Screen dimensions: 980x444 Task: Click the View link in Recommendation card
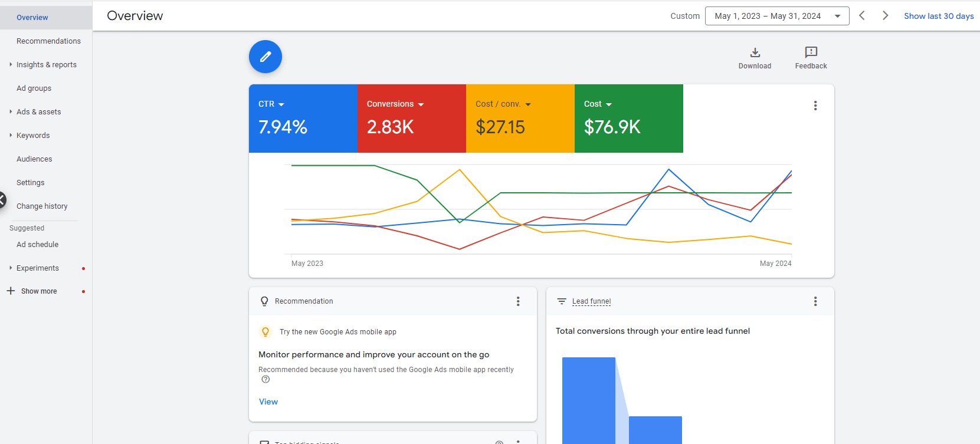[x=268, y=402]
